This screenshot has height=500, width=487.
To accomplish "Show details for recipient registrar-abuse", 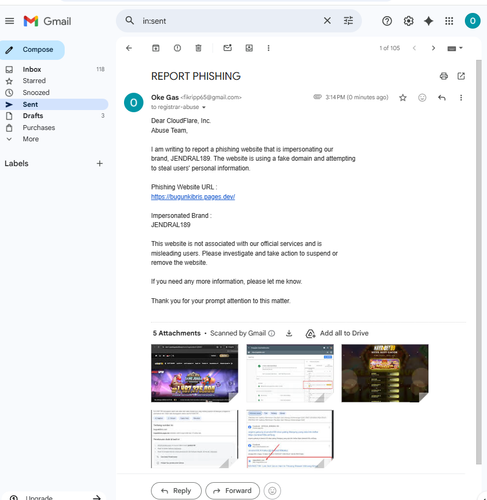I will click(204, 107).
